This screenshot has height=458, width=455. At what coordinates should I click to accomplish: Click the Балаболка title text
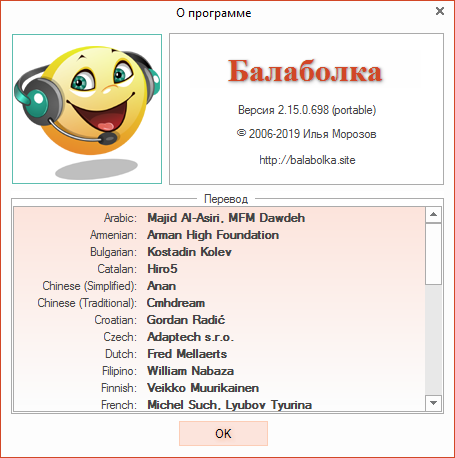(305, 71)
